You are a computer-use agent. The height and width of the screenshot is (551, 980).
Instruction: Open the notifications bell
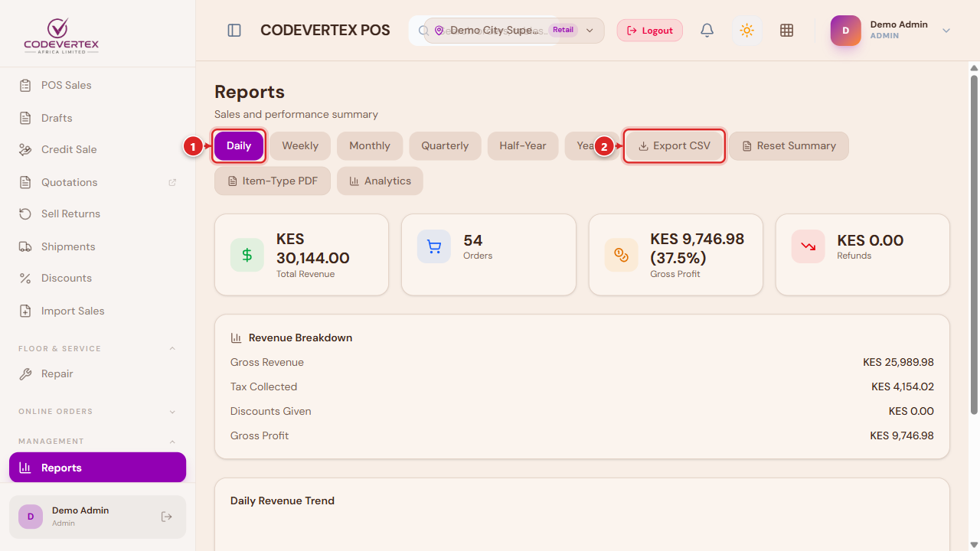coord(707,31)
